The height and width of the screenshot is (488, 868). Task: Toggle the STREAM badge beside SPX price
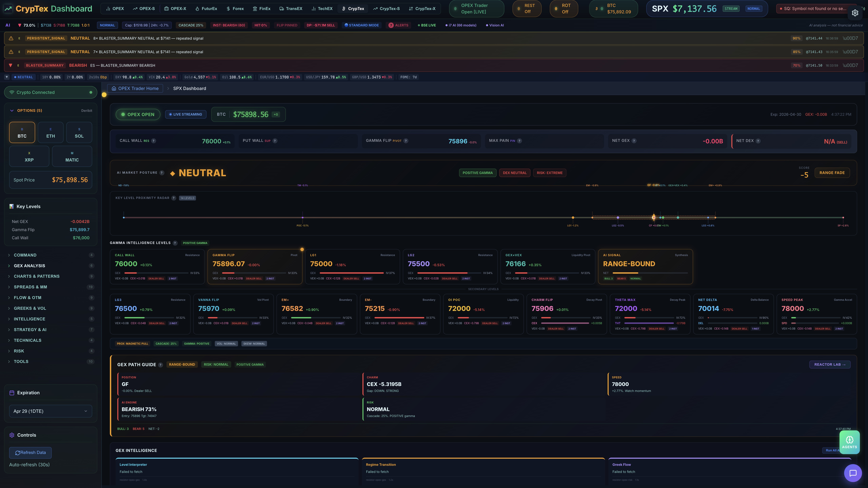tap(731, 9)
